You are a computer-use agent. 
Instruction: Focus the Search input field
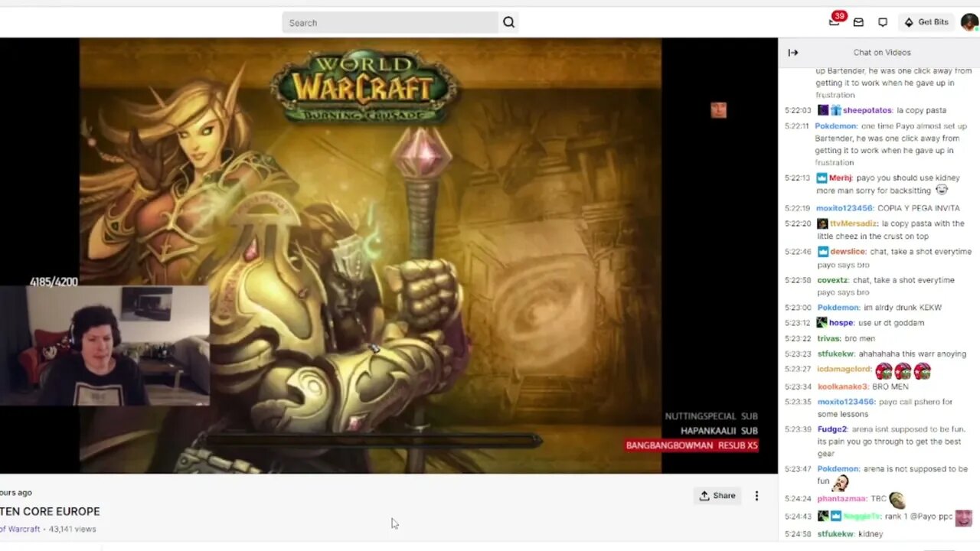pos(390,22)
